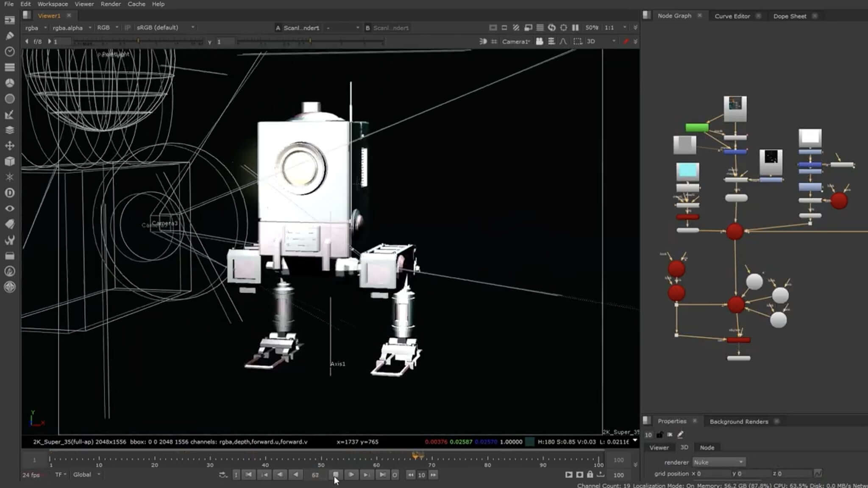Toggle region of interest in viewer

point(577,42)
